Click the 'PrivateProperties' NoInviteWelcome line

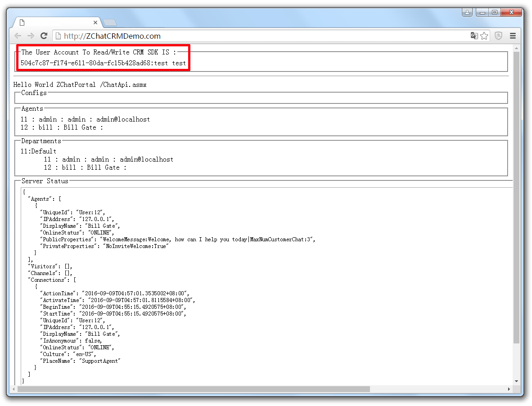point(104,246)
